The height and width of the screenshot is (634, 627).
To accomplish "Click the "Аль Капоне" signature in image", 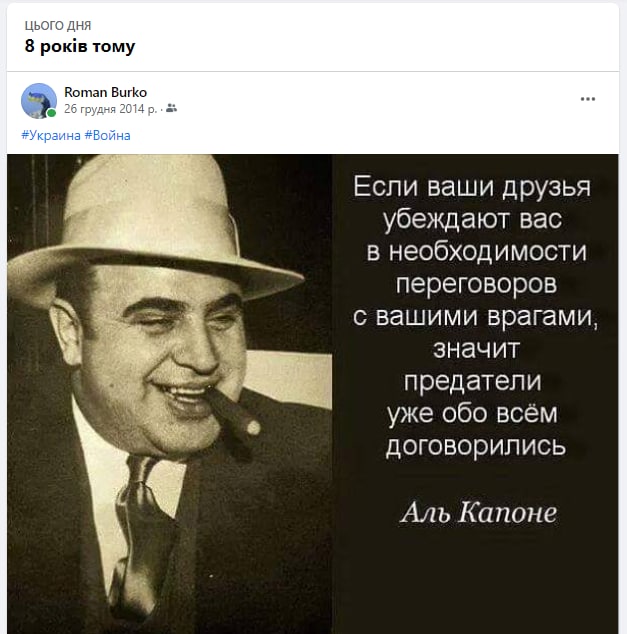I will coord(479,512).
